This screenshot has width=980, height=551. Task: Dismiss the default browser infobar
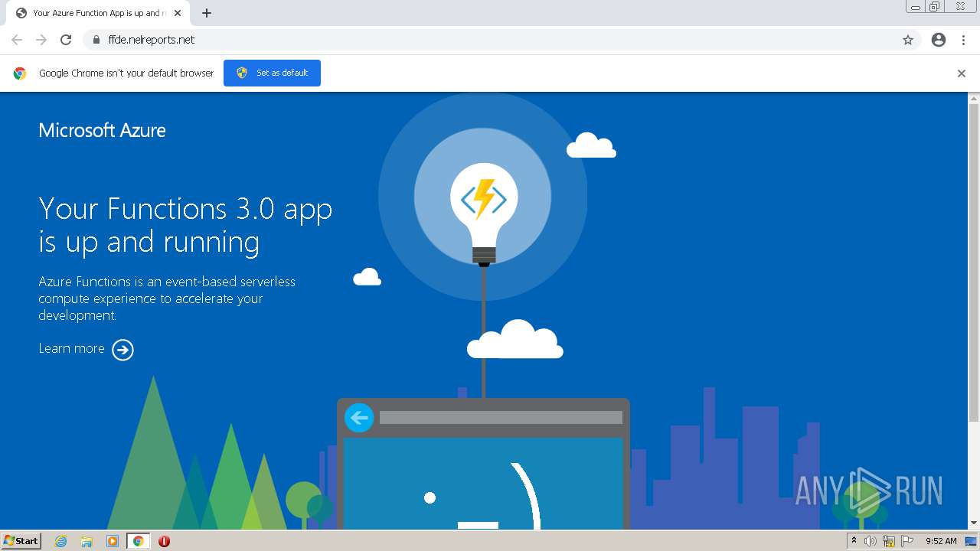pyautogui.click(x=962, y=73)
